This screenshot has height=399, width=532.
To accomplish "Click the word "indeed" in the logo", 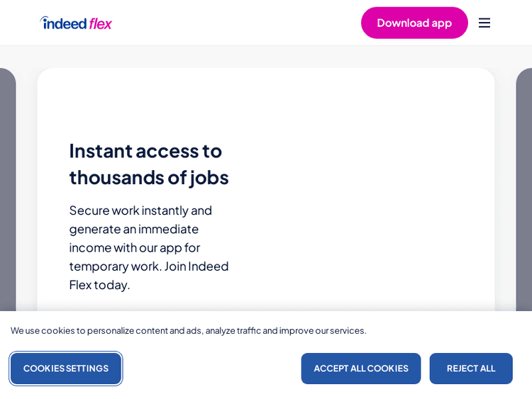I will [65, 23].
